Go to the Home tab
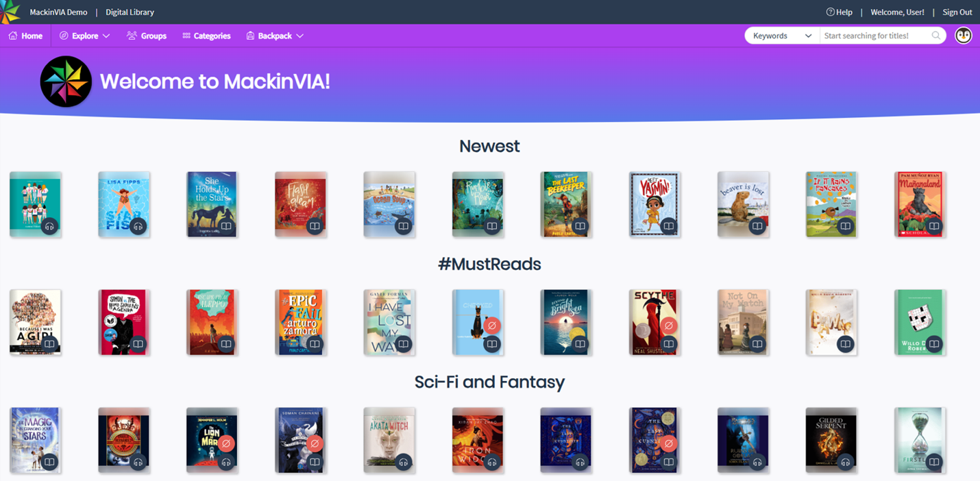 [25, 36]
